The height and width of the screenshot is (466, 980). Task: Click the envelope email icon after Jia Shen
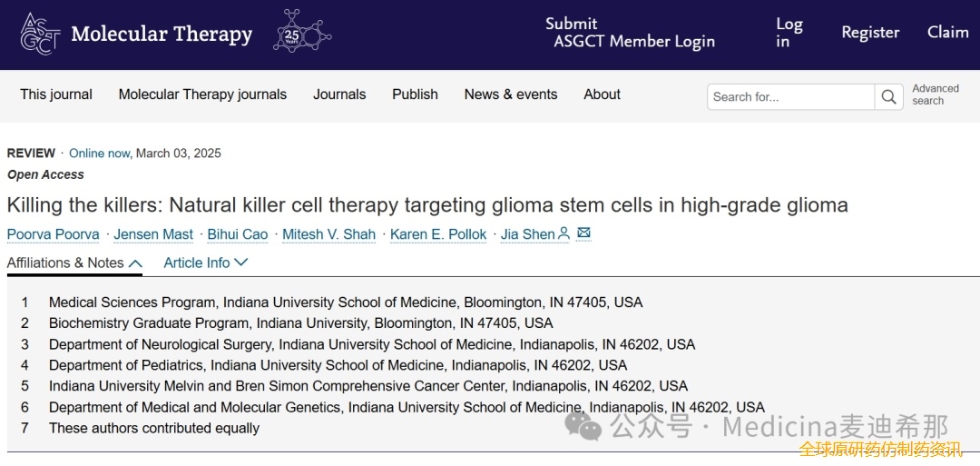pos(583,234)
